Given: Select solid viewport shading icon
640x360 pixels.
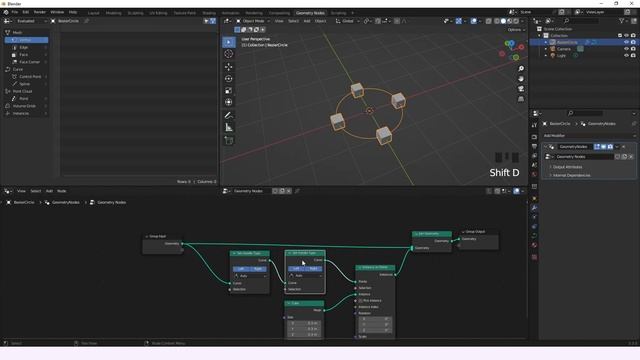Looking at the screenshot, I should [503, 21].
